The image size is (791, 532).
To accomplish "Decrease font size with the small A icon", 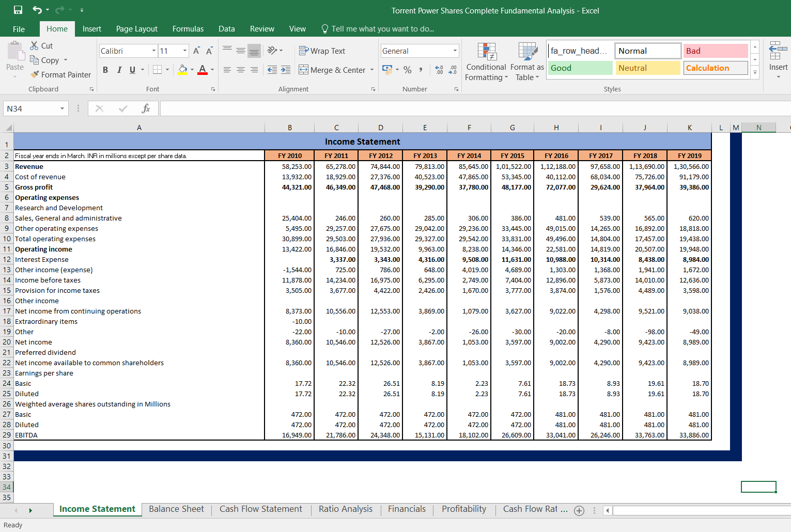I will [x=209, y=51].
